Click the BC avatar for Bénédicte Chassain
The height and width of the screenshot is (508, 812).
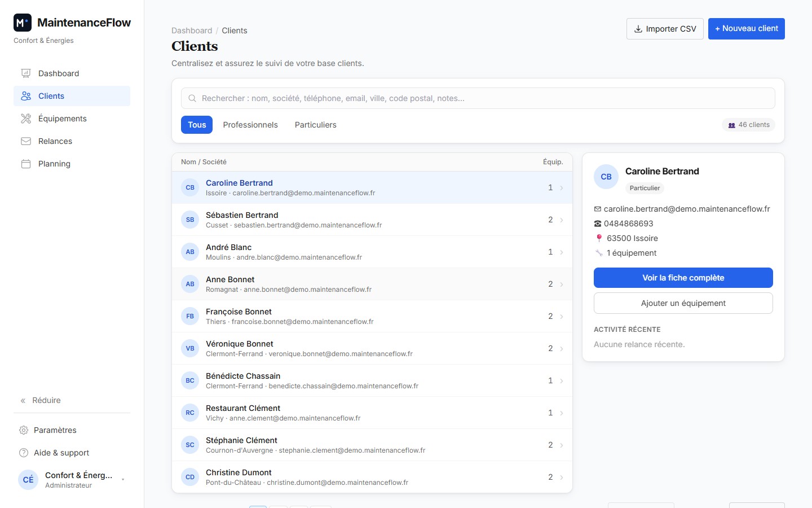(190, 380)
